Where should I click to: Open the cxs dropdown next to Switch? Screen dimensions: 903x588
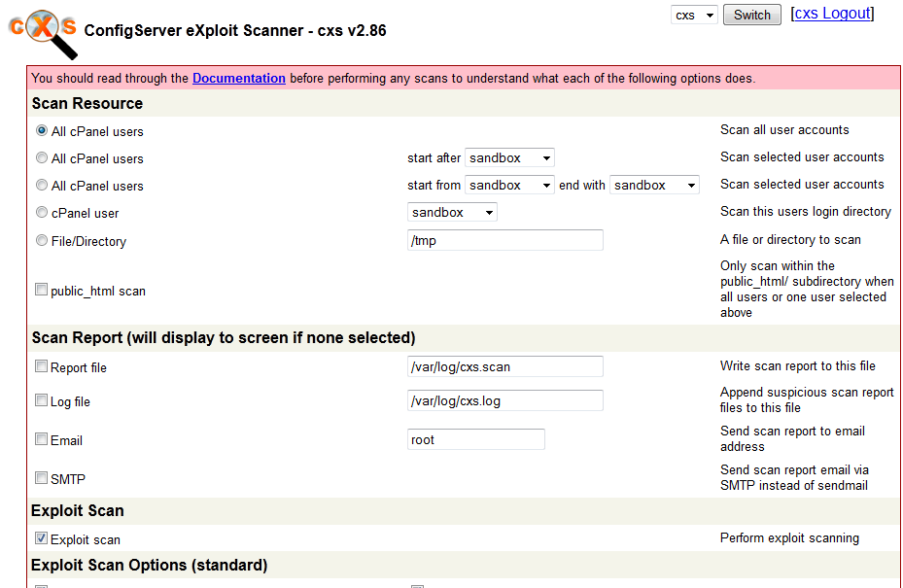694,15
